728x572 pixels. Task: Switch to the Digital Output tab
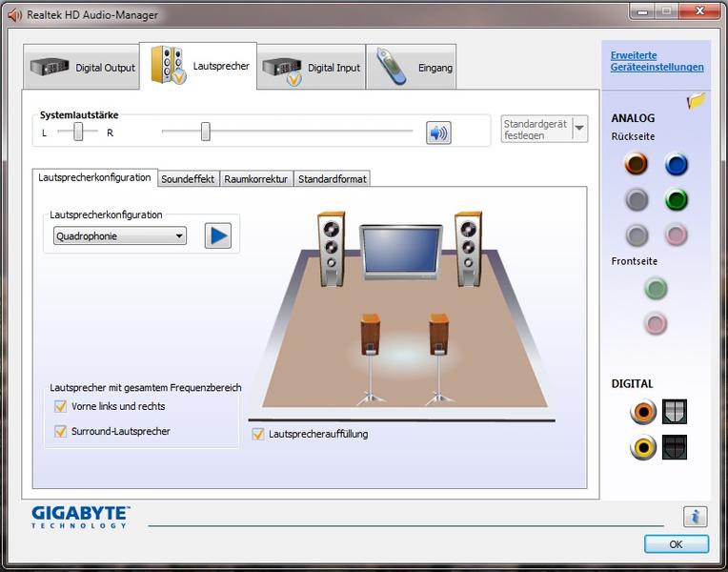pyautogui.click(x=81, y=67)
